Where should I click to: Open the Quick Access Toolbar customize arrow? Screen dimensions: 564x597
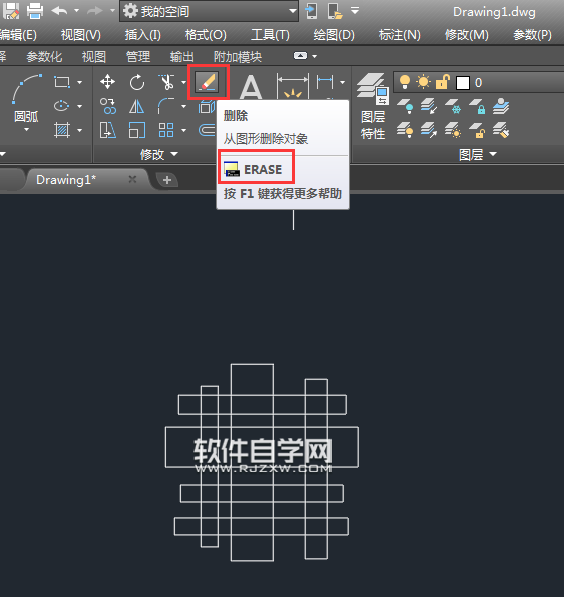pyautogui.click(x=355, y=11)
